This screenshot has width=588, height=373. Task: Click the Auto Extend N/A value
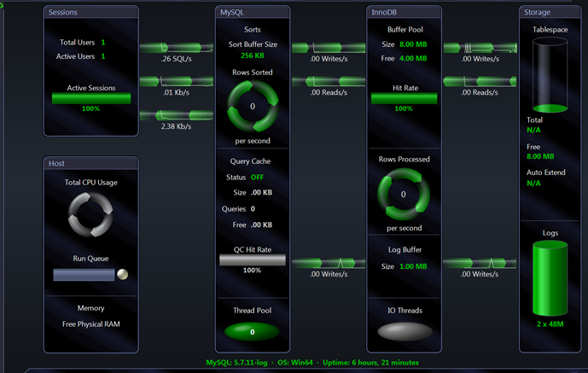pos(533,184)
